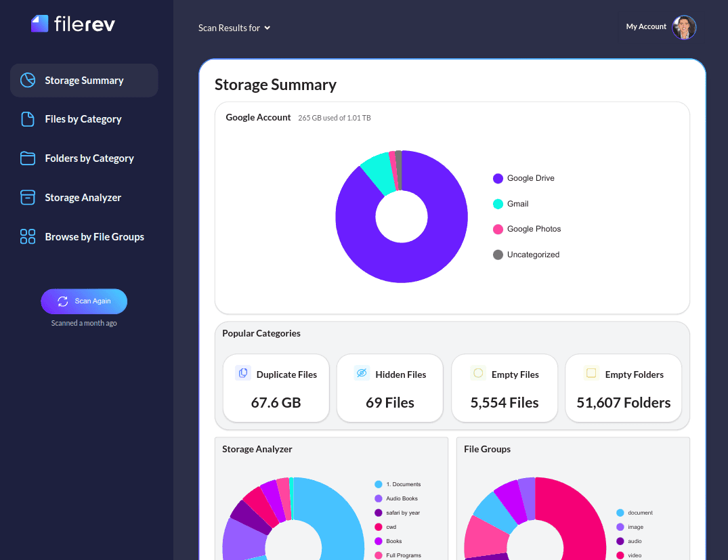Open the Scan Results for dropdown

coord(234,28)
